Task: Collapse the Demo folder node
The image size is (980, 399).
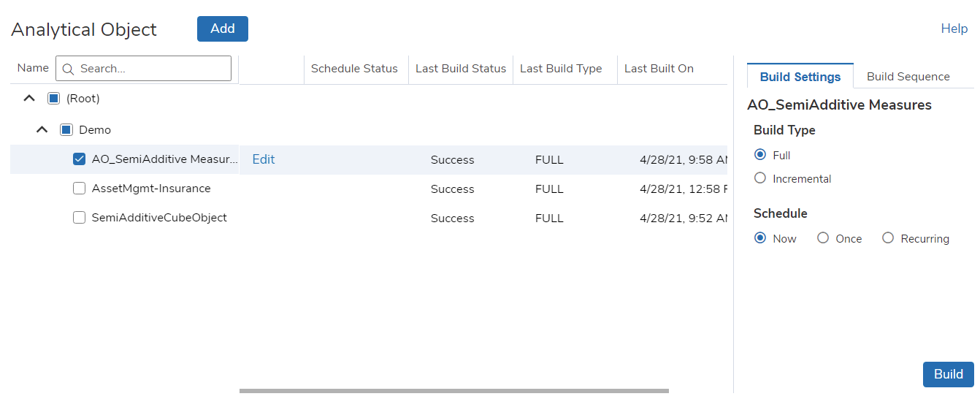Action: (x=42, y=130)
